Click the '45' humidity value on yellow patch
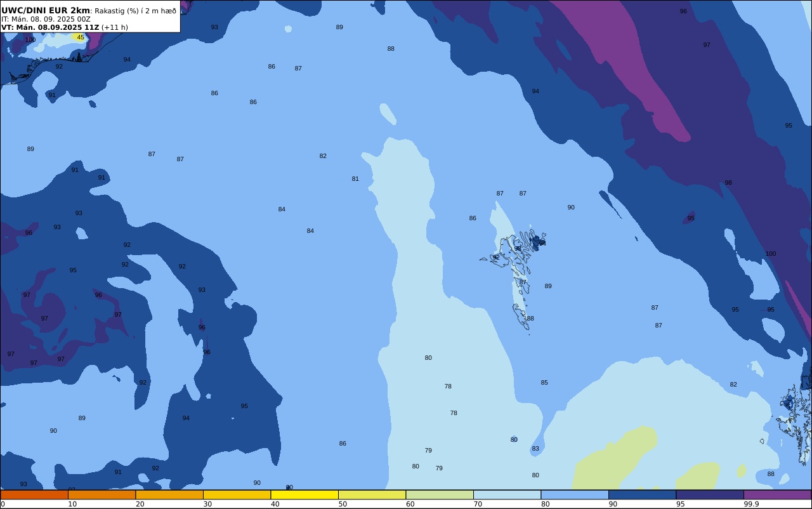The height and width of the screenshot is (509, 812). [81, 37]
